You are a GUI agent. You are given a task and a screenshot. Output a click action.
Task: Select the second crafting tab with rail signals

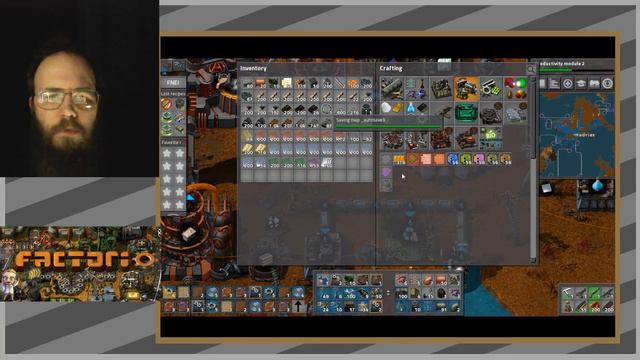(x=417, y=89)
